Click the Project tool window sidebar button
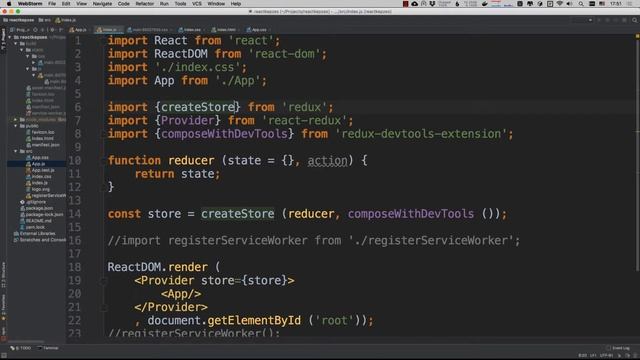The height and width of the screenshot is (360, 640). (x=3, y=40)
